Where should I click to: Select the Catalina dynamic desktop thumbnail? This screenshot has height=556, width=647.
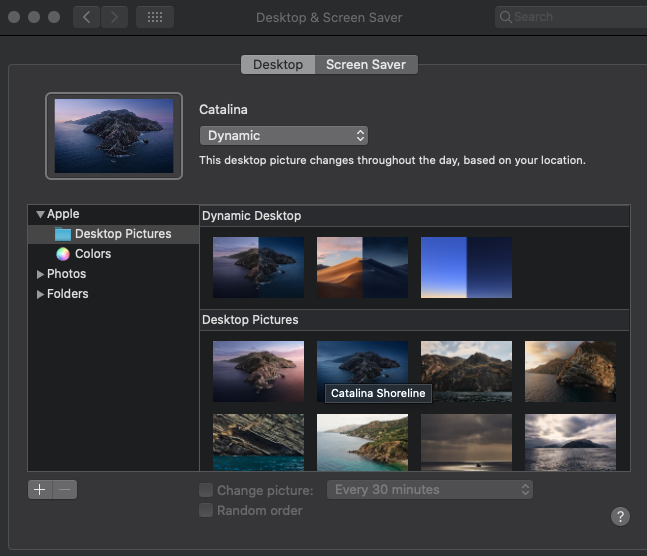[x=258, y=267]
